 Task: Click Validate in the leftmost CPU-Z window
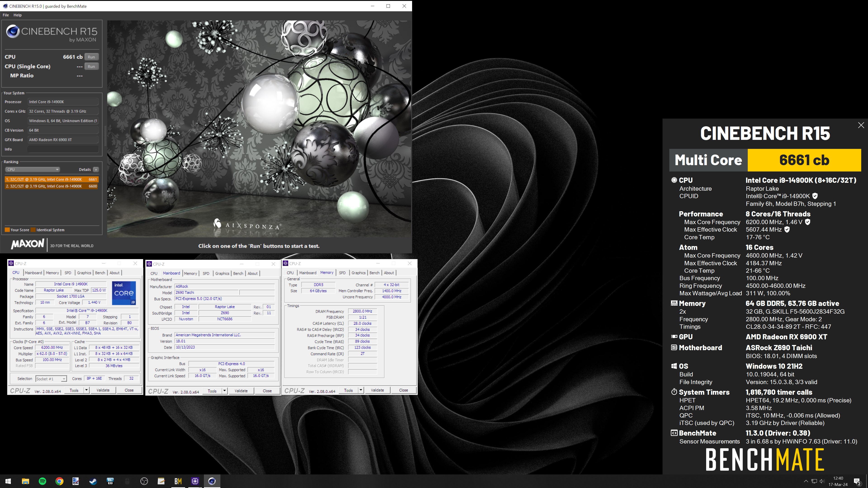click(103, 390)
